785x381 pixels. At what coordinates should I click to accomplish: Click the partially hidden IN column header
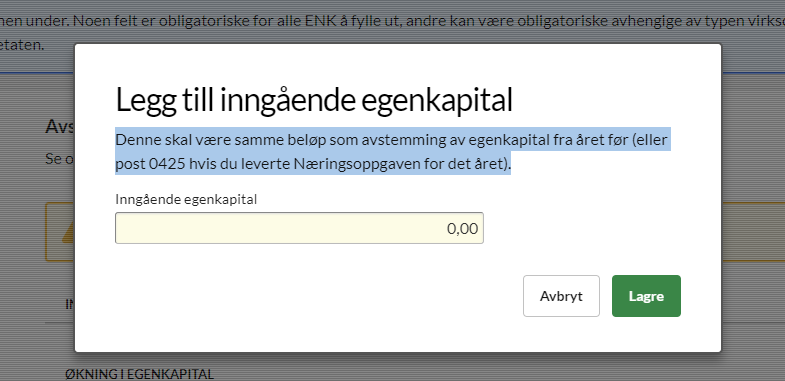(70, 304)
